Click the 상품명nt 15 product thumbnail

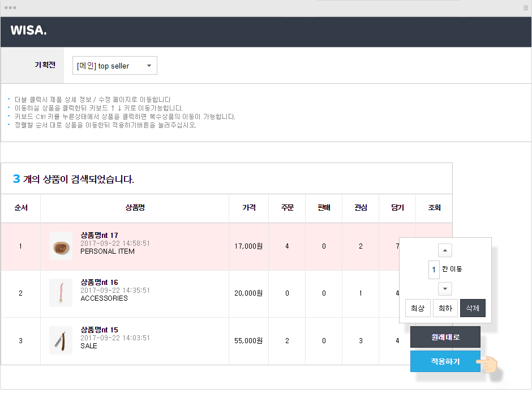click(61, 340)
